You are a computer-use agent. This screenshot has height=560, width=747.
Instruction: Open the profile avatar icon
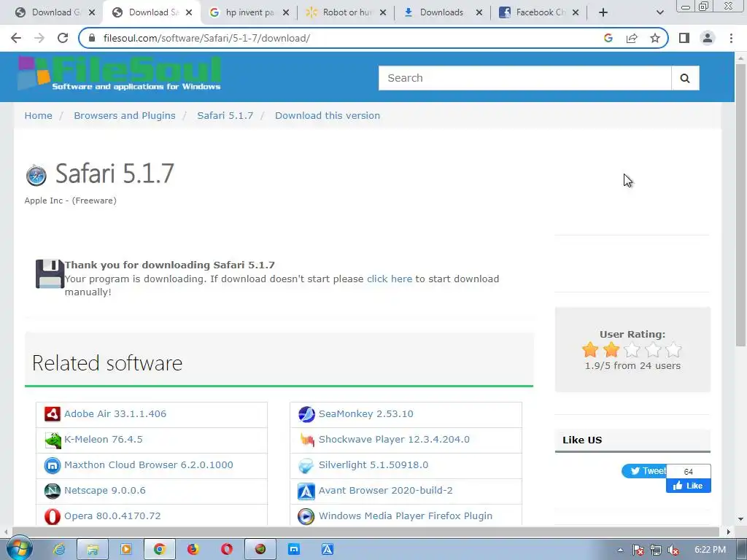click(x=708, y=38)
